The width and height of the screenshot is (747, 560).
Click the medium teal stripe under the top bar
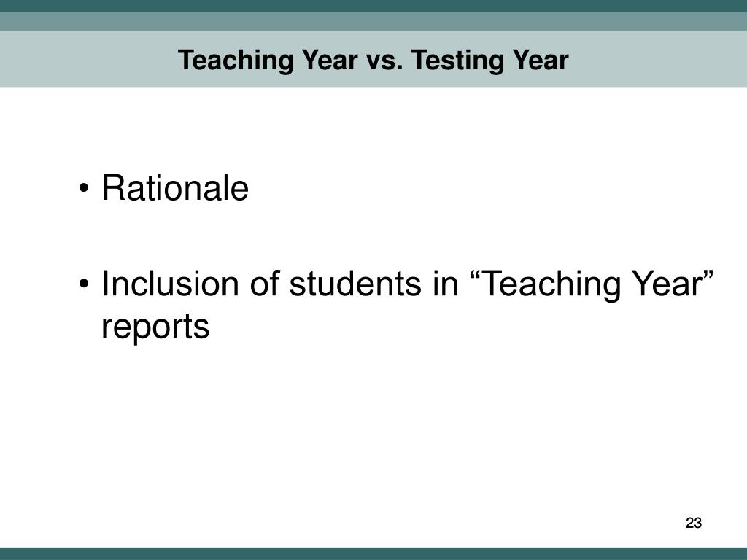pos(373,22)
